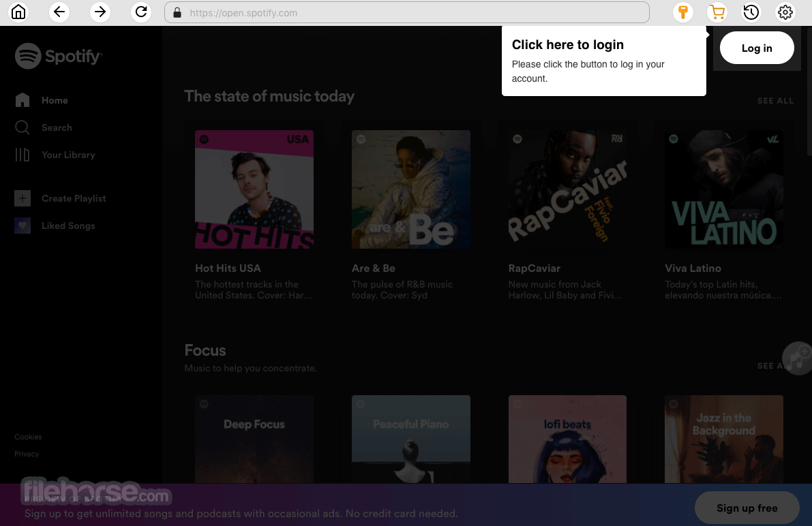Click SEE ALL for the Focus section
The height and width of the screenshot is (526, 812).
point(770,366)
